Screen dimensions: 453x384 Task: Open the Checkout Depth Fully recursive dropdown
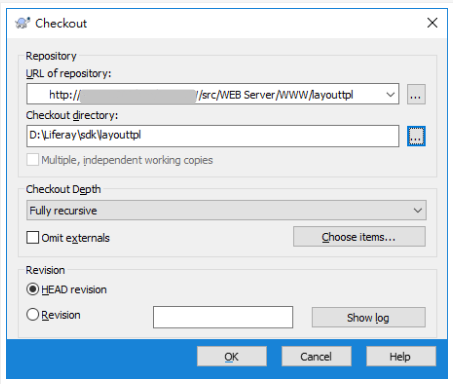pos(226,210)
